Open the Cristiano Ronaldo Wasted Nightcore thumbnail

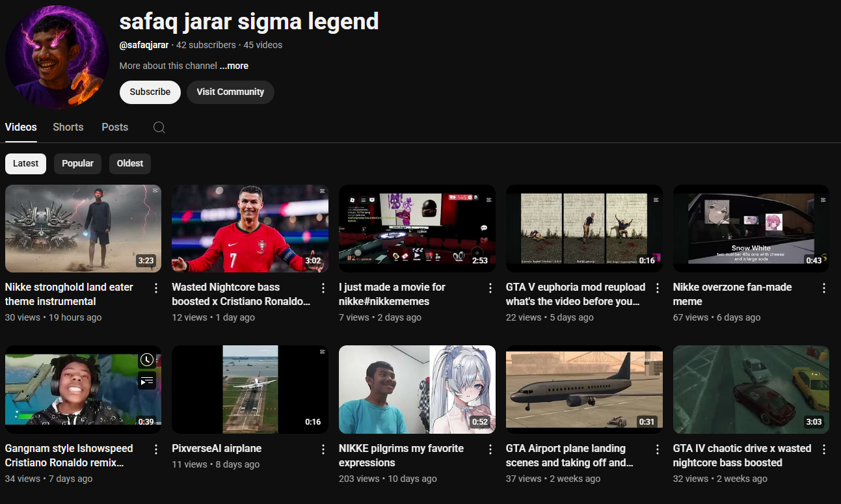click(x=250, y=228)
